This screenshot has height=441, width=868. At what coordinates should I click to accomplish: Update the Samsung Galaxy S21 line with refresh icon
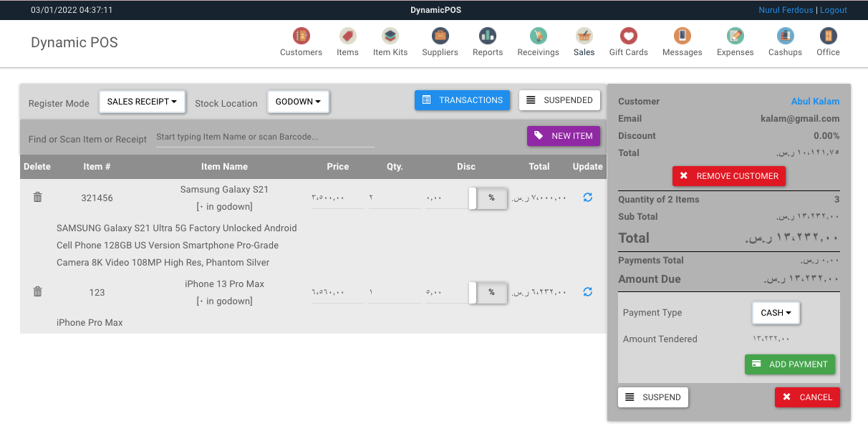tap(588, 197)
